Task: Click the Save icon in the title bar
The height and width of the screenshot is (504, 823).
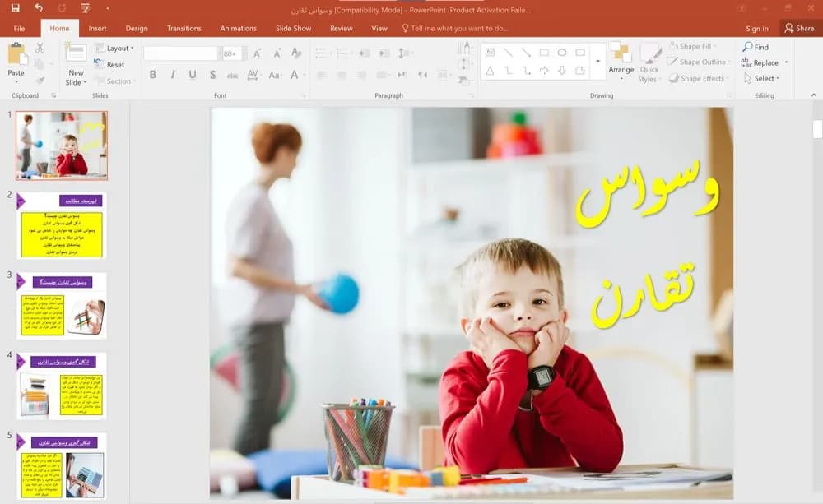Action: [15, 8]
